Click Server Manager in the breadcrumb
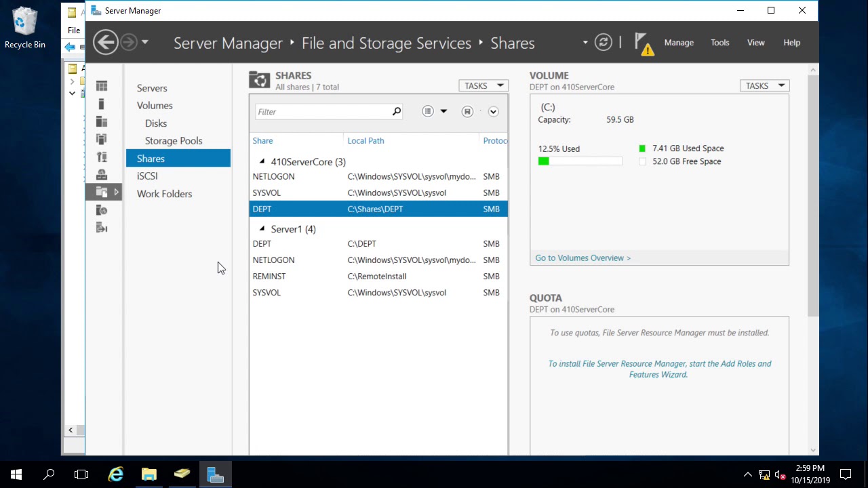Screen dimensions: 868x488 click(x=228, y=43)
